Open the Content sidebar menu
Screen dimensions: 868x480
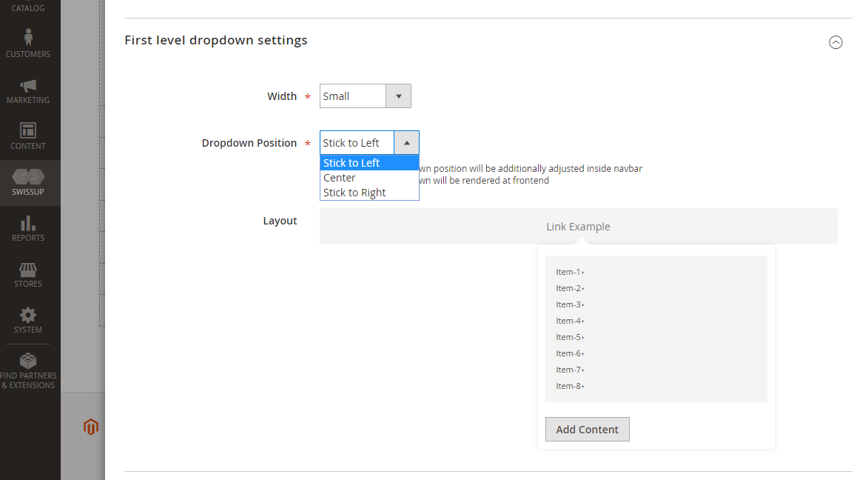(x=28, y=136)
